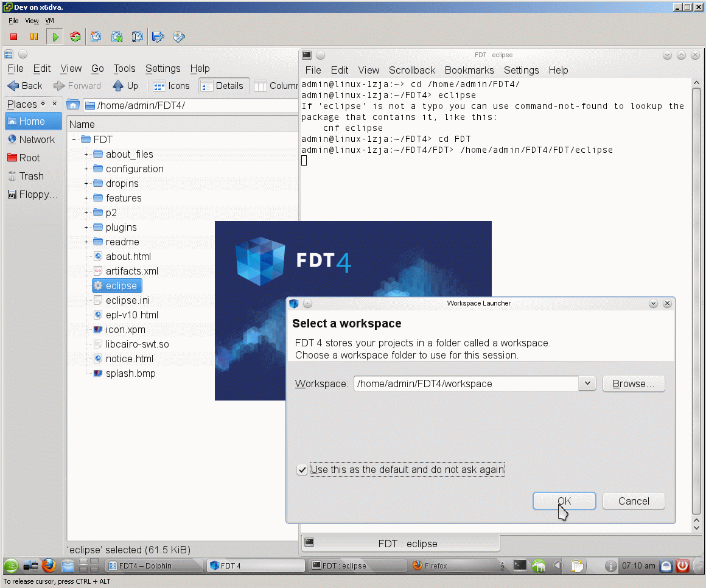706x588 pixels.
Task: Click the Konsole vertical scrollbar
Action: click(x=696, y=299)
